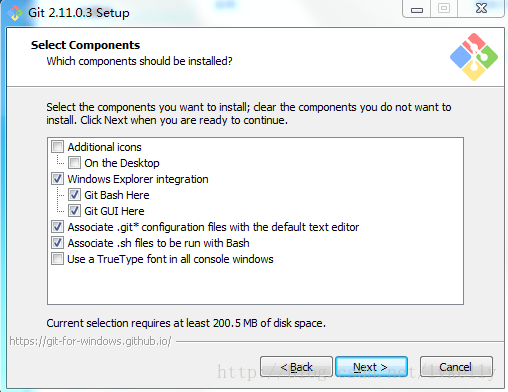
Task: Click the Git Setup title bar icon
Action: [x=15, y=13]
